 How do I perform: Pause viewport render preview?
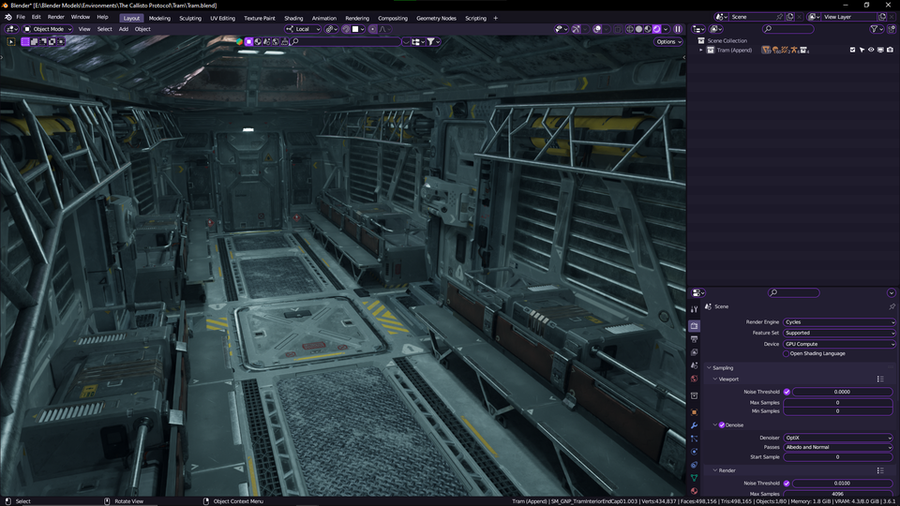coord(678,29)
